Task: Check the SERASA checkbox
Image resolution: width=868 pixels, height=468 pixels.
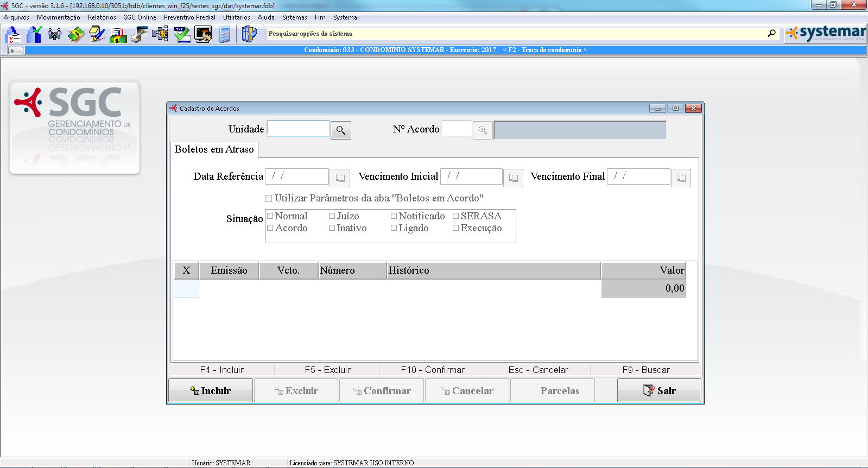Action: (x=456, y=216)
